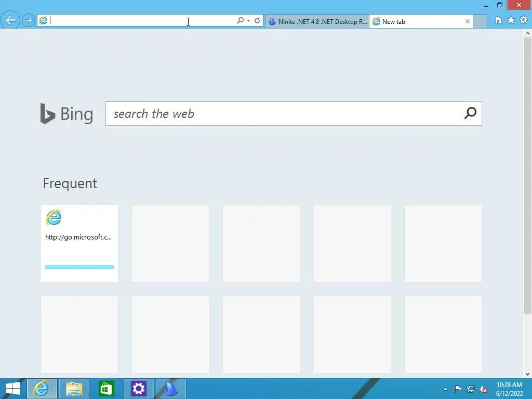Close the New tab tab
Image resolution: width=532 pixels, height=399 pixels.
468,21
